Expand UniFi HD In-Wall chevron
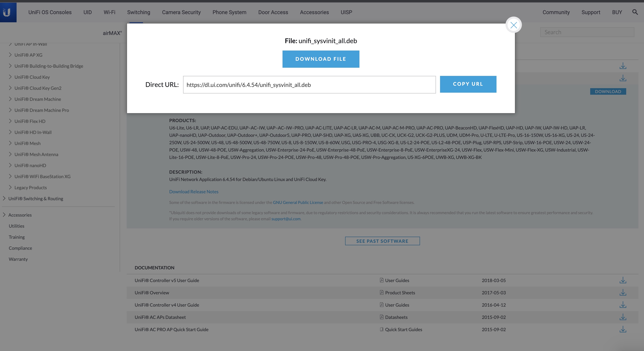Screen dimensions: 644x351 tap(10, 132)
